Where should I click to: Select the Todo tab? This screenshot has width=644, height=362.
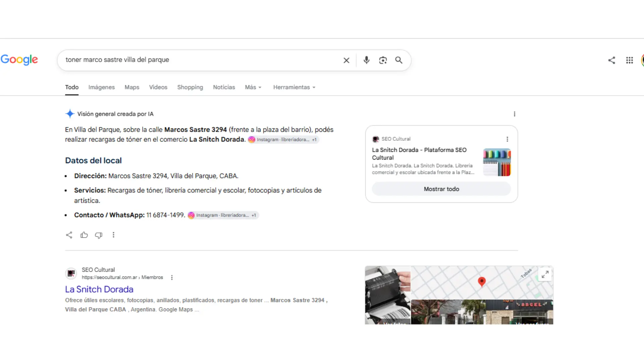pyautogui.click(x=72, y=87)
